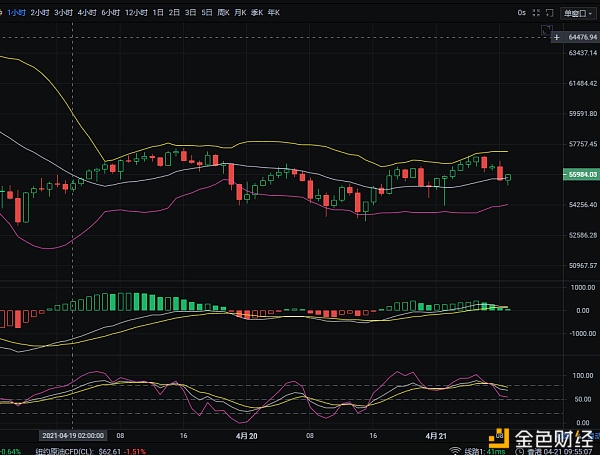Viewport: 600px width, 455px height.
Task: Switch to the 6小时 timeframe
Action: [x=111, y=13]
